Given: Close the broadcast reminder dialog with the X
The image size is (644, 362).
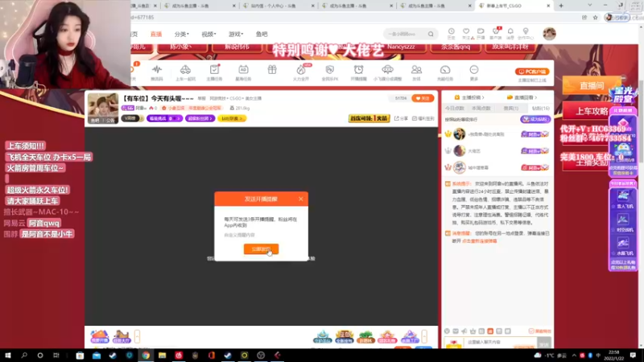Looking at the screenshot, I should [300, 199].
